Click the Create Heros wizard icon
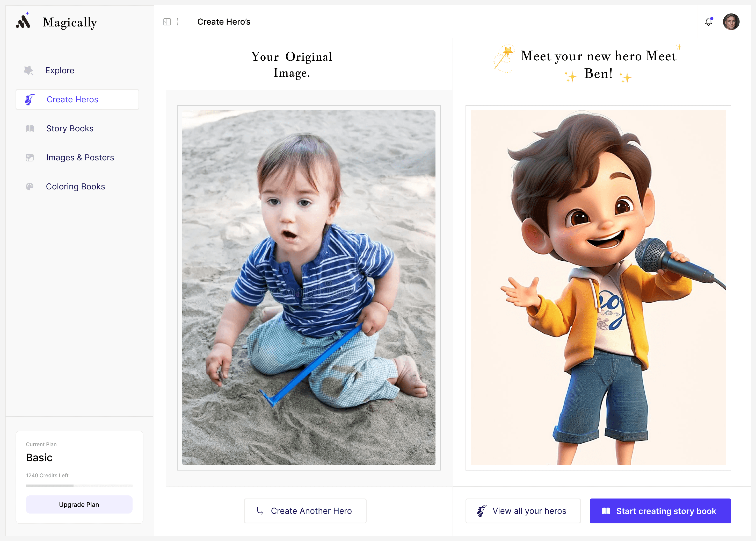This screenshot has width=756, height=541. [30, 99]
